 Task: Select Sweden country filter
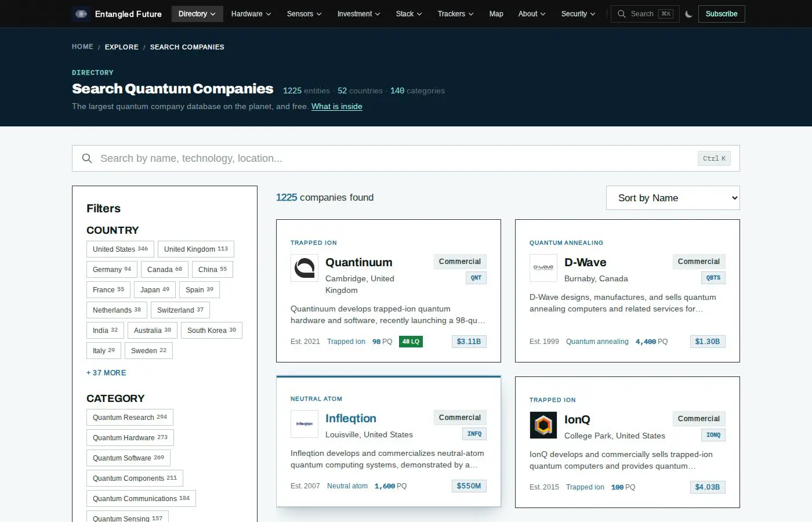pos(148,351)
